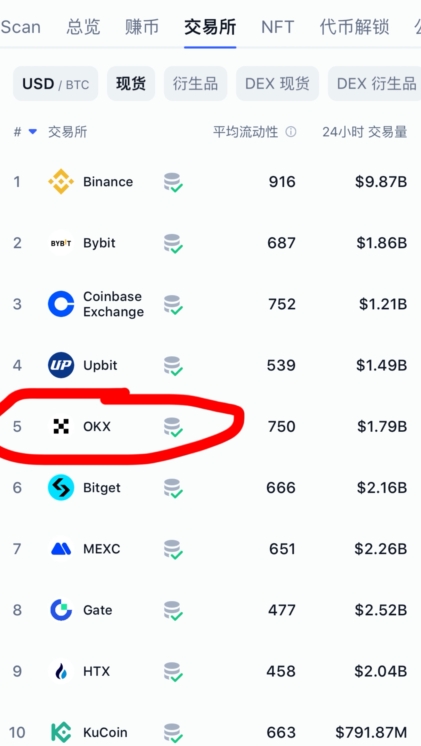
Task: Click Binance proof-of-reserves icon
Action: coord(173,183)
